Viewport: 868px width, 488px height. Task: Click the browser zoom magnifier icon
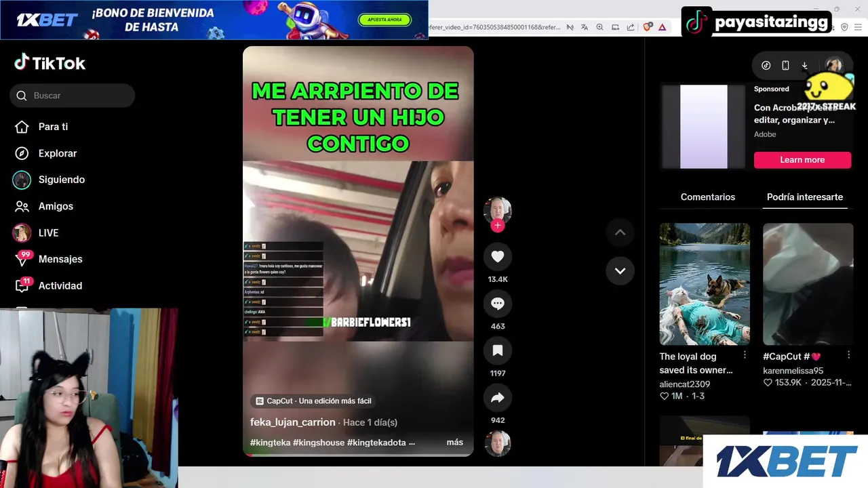[x=600, y=27]
